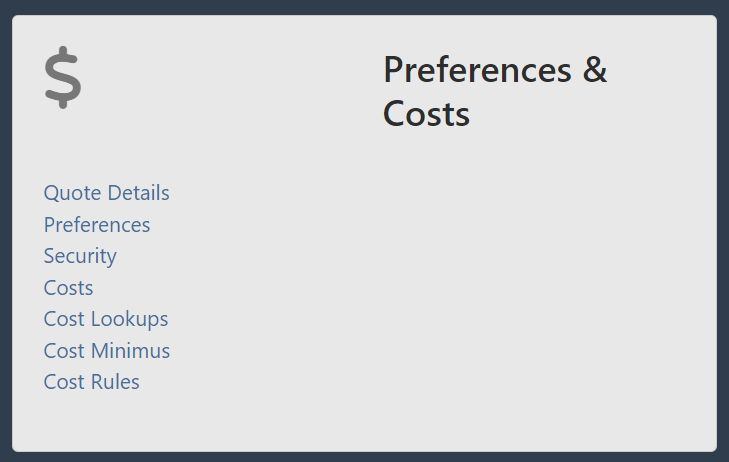Click the Preferences & Costs heading
729x462 pixels.
[495, 92]
